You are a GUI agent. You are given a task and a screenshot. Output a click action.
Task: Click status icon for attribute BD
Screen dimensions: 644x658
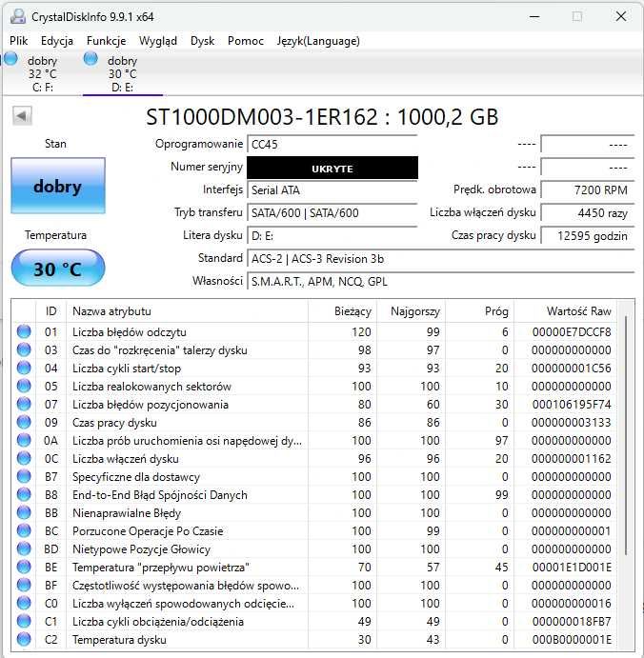pos(24,548)
